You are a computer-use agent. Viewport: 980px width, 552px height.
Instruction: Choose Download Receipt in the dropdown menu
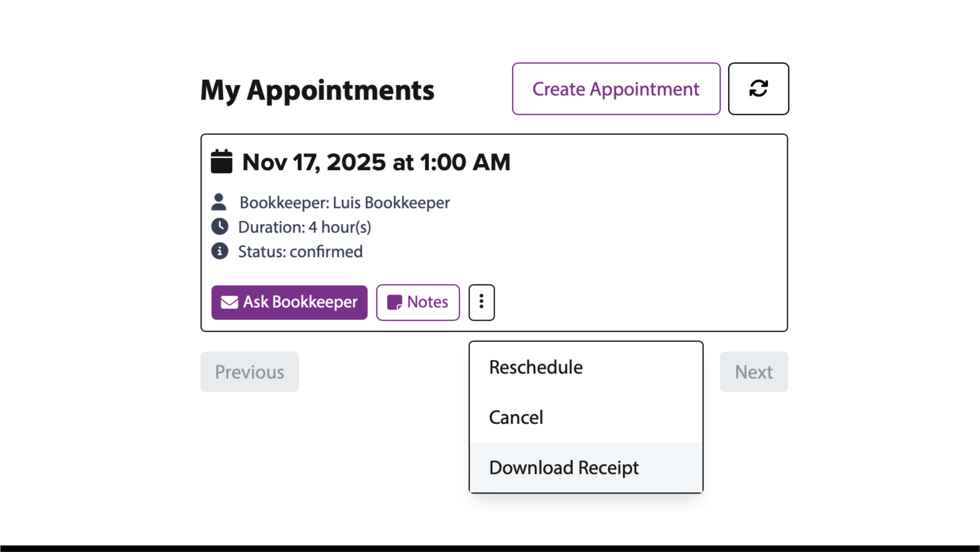click(564, 467)
